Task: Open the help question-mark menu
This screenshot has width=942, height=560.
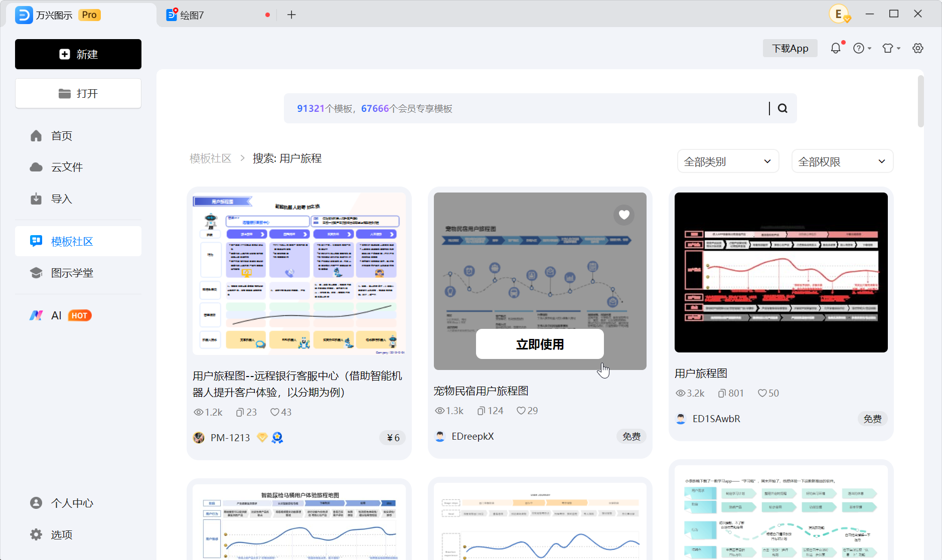Action: [x=862, y=48]
